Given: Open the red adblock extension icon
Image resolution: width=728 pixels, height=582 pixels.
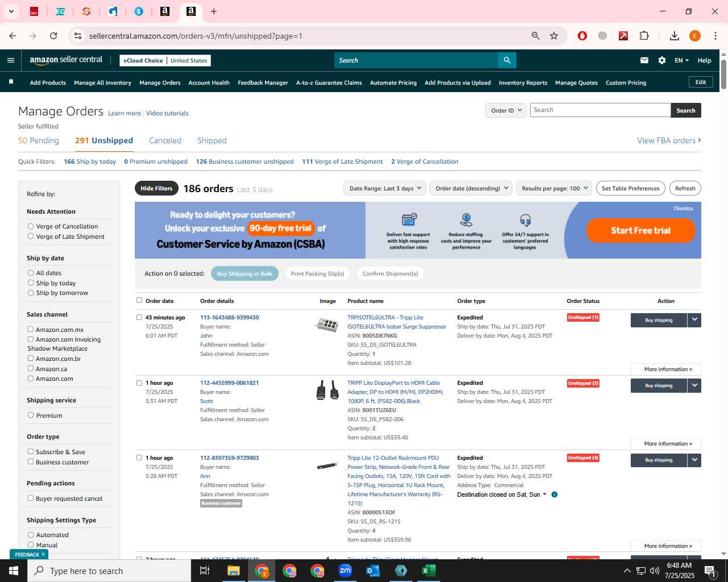Looking at the screenshot, I should 582,36.
